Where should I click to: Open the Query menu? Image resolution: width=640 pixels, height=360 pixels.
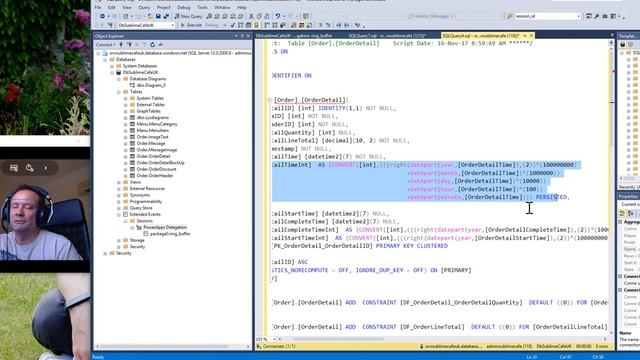tap(144, 7)
